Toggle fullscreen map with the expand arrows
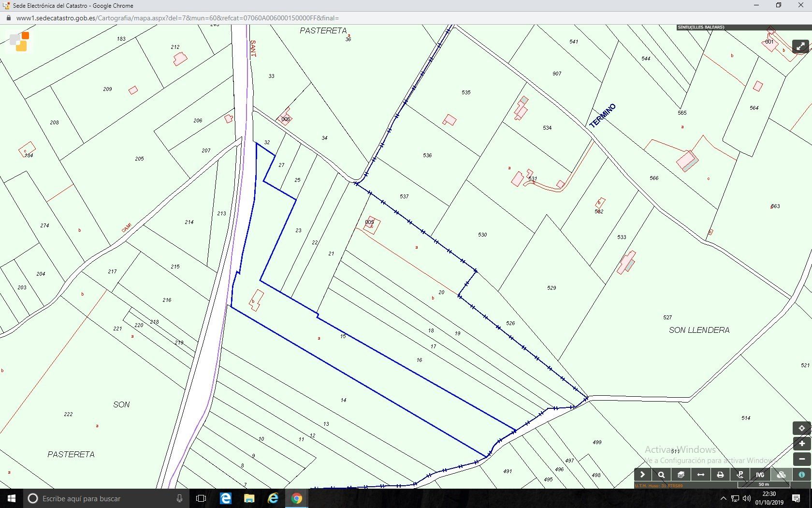 800,46
